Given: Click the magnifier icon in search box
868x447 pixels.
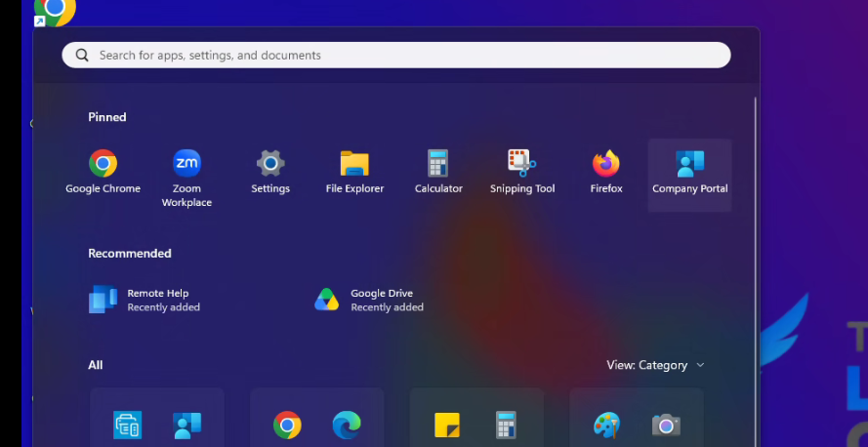Looking at the screenshot, I should coord(82,56).
